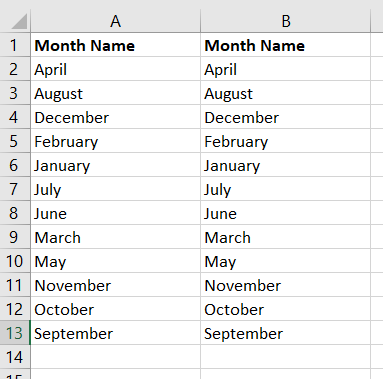Select cell A6 containing January

(x=115, y=165)
